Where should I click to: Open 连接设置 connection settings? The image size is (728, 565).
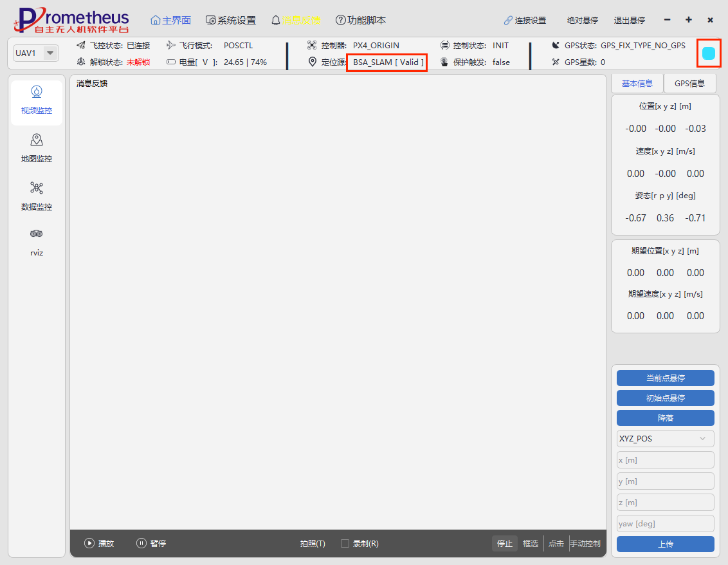click(x=525, y=21)
